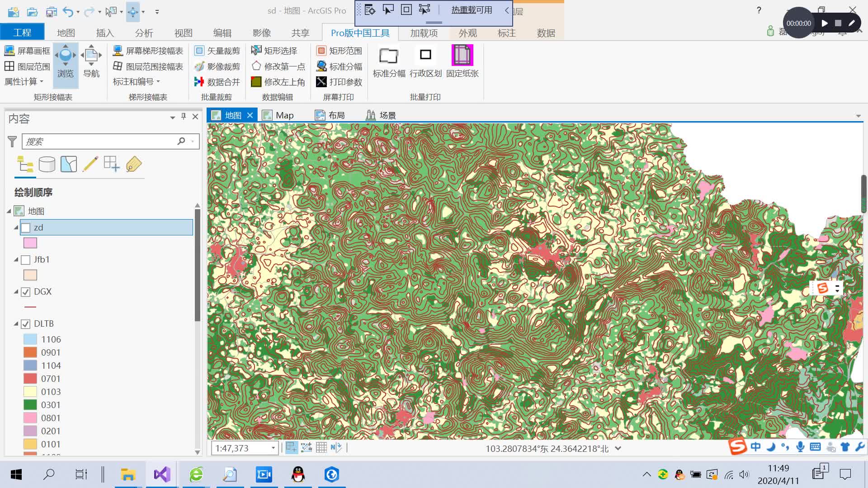
Task: Activate the 矩形选择 rectangle select tool
Action: coord(274,51)
